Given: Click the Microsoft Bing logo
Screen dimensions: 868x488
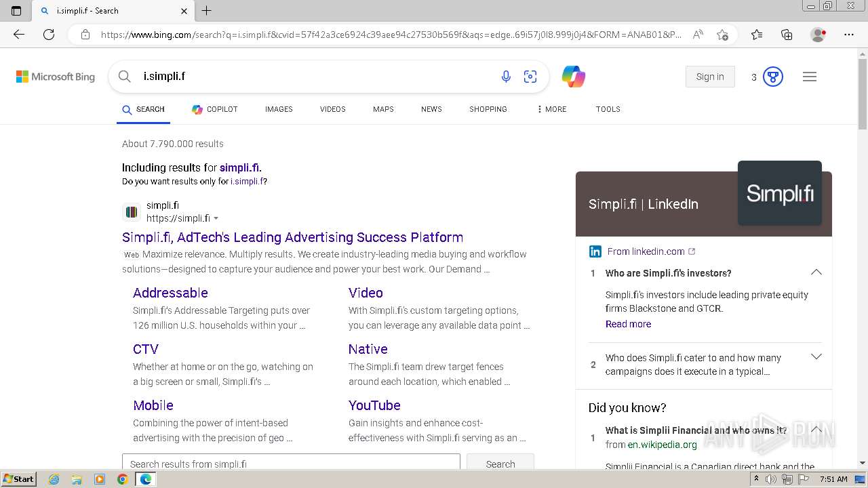Looking at the screenshot, I should (56, 77).
